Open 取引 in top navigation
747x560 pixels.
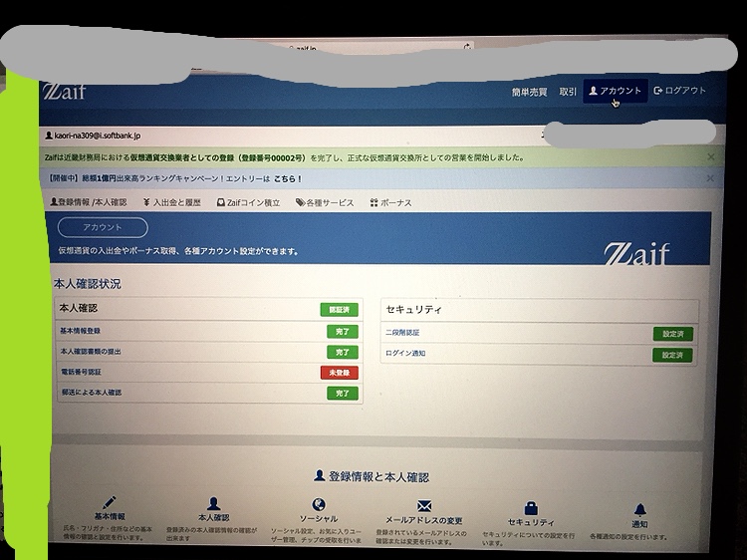coord(568,92)
